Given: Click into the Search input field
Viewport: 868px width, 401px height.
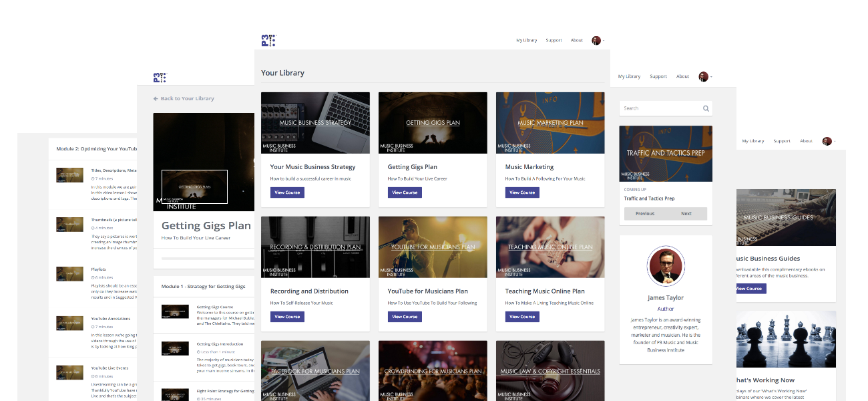Looking at the screenshot, I should point(660,108).
